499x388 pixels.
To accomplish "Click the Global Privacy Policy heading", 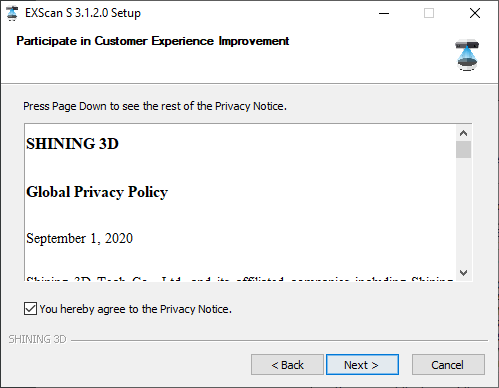I will 97,192.
